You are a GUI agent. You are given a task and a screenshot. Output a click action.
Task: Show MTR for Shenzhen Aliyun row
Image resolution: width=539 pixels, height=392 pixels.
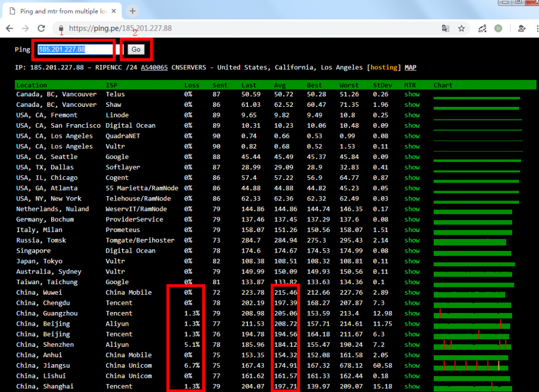(x=412, y=345)
